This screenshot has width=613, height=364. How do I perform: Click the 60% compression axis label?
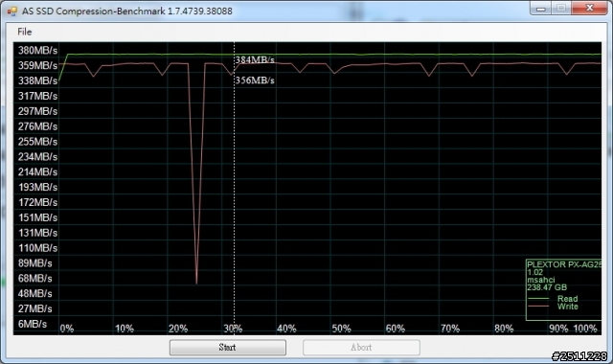click(x=396, y=329)
